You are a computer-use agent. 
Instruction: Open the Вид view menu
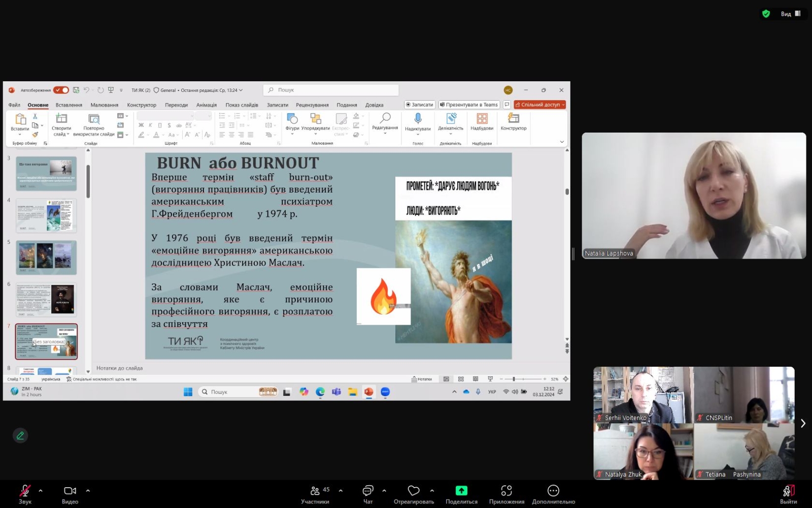pyautogui.click(x=790, y=14)
